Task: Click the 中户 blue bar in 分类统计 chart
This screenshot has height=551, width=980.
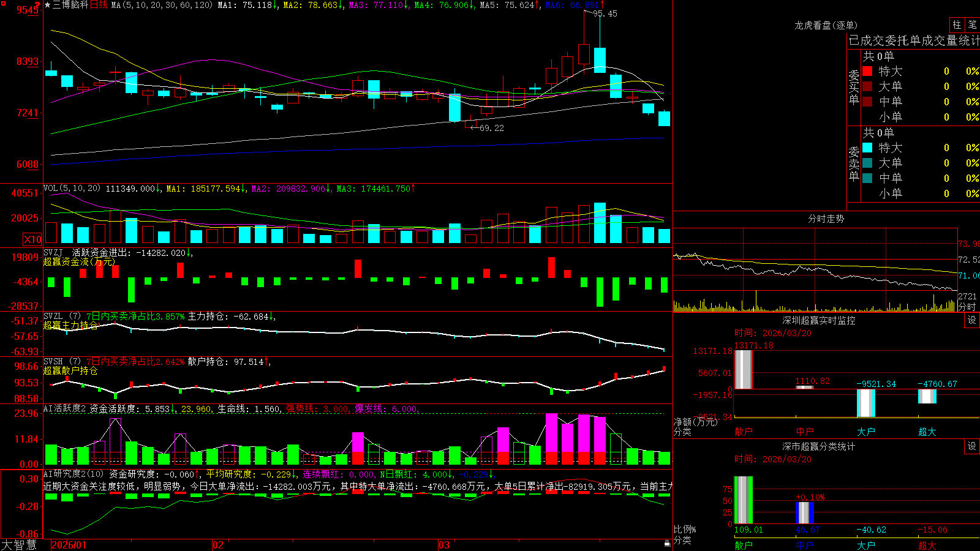Action: (805, 513)
